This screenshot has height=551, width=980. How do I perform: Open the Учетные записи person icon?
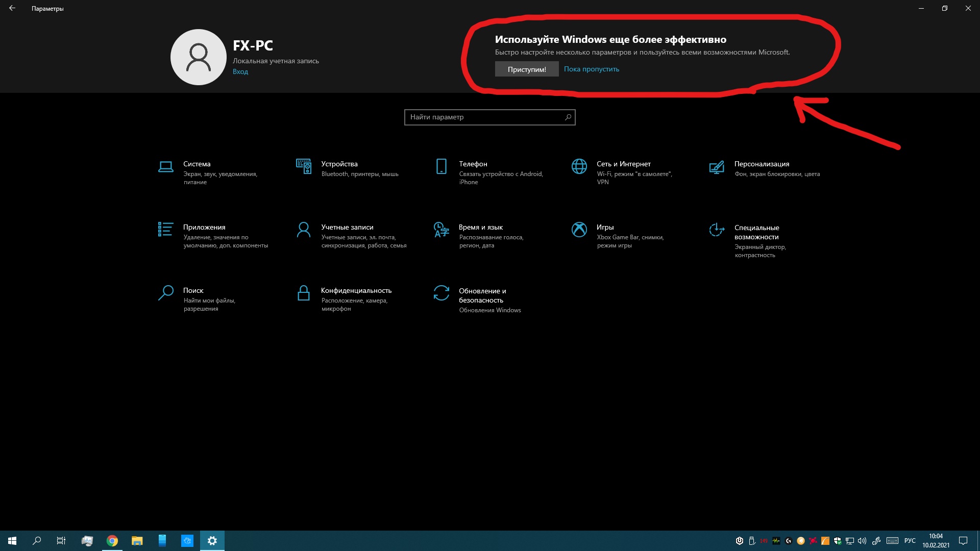[303, 230]
